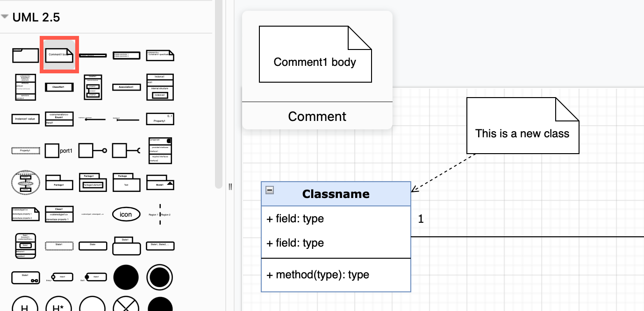Select the Package1 shape
This screenshot has width=644, height=311.
59,183
